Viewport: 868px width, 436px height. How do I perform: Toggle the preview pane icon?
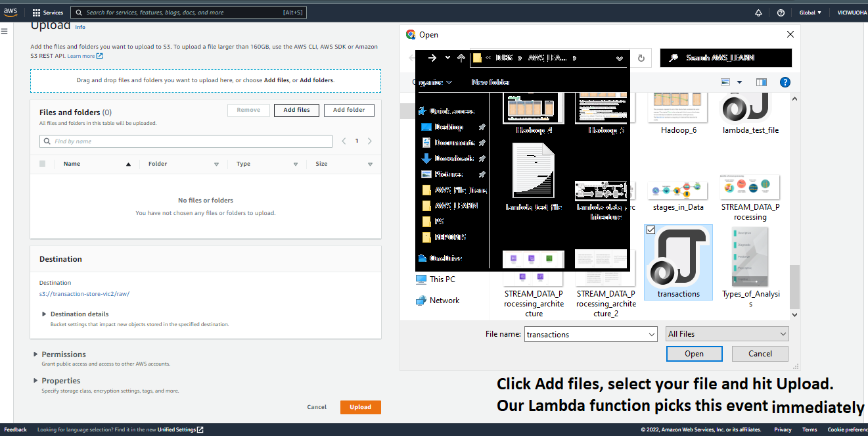point(762,82)
